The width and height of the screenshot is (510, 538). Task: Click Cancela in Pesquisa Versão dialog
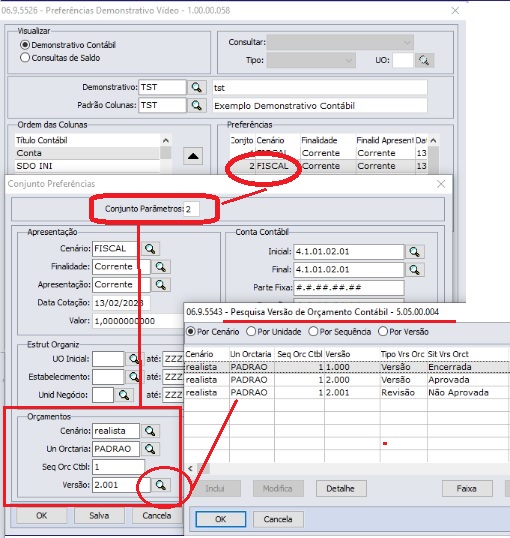pyautogui.click(x=278, y=519)
